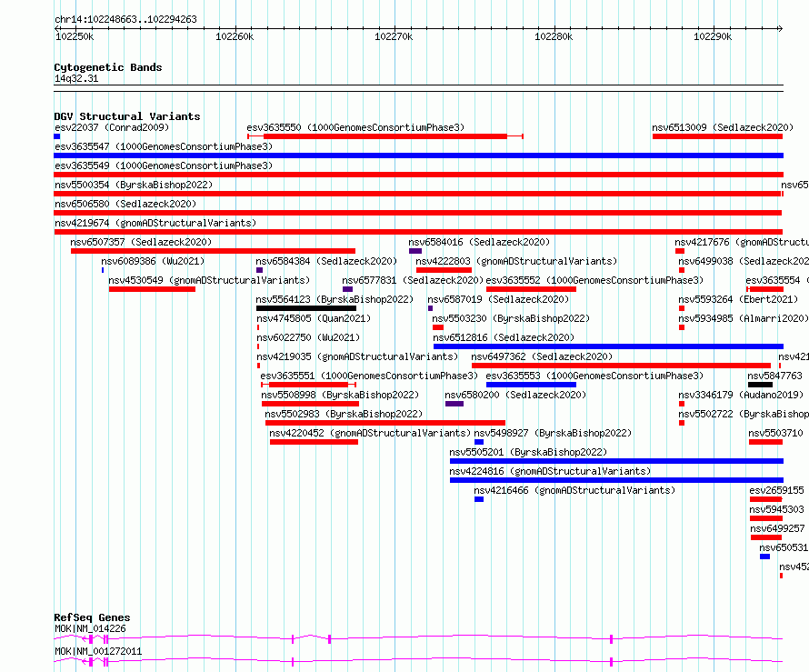The width and height of the screenshot is (809, 672).
Task: Click nsv6499257 variant label
Action: 777,528
